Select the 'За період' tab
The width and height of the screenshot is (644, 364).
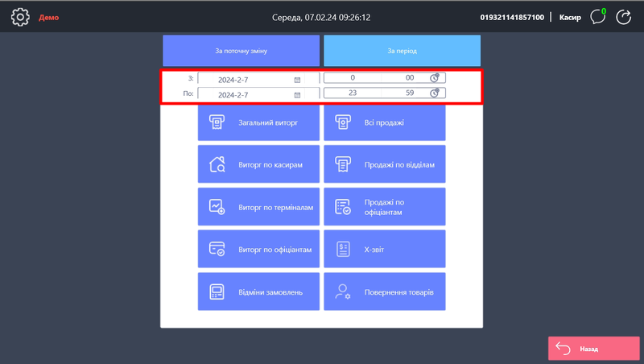[x=402, y=51]
